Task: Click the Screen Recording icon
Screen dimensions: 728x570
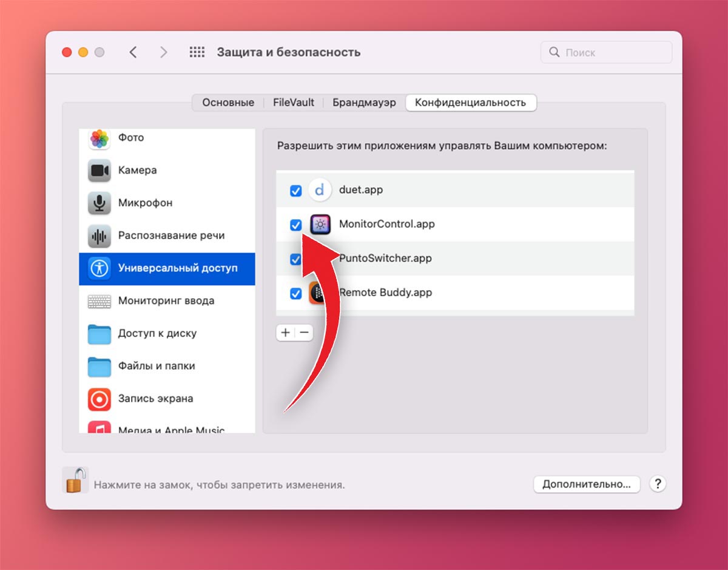Action: point(99,399)
